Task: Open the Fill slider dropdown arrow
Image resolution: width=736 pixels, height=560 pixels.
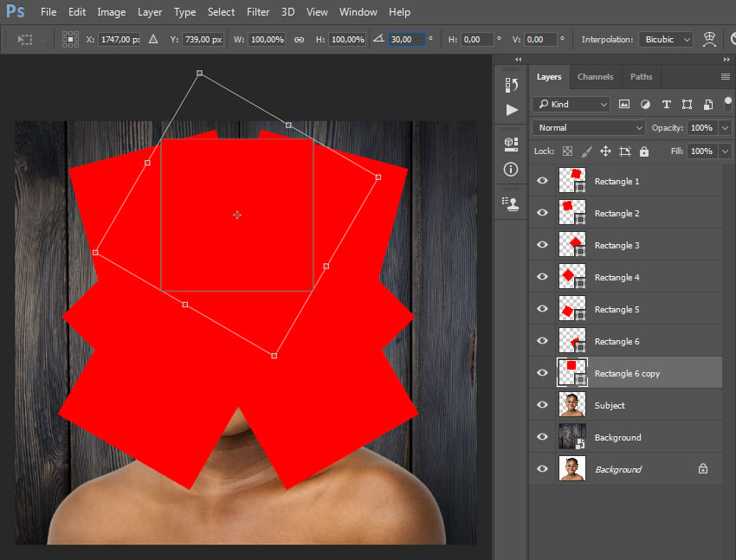Action: click(726, 151)
